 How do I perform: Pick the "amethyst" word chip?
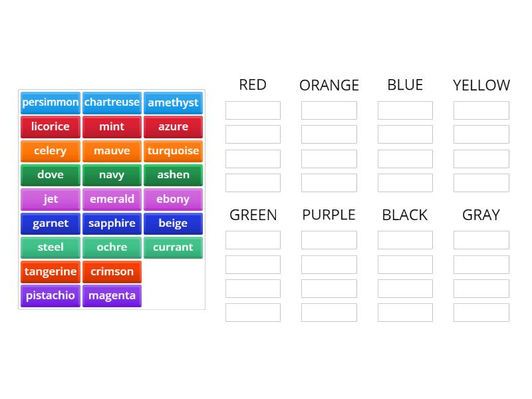tap(174, 102)
